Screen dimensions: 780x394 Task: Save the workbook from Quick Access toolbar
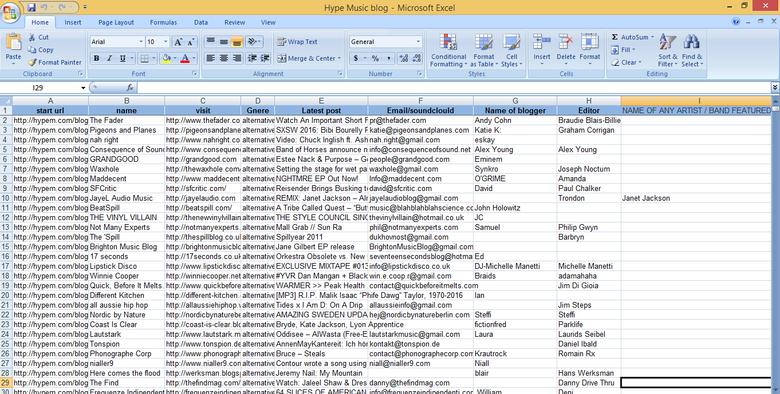(32, 7)
